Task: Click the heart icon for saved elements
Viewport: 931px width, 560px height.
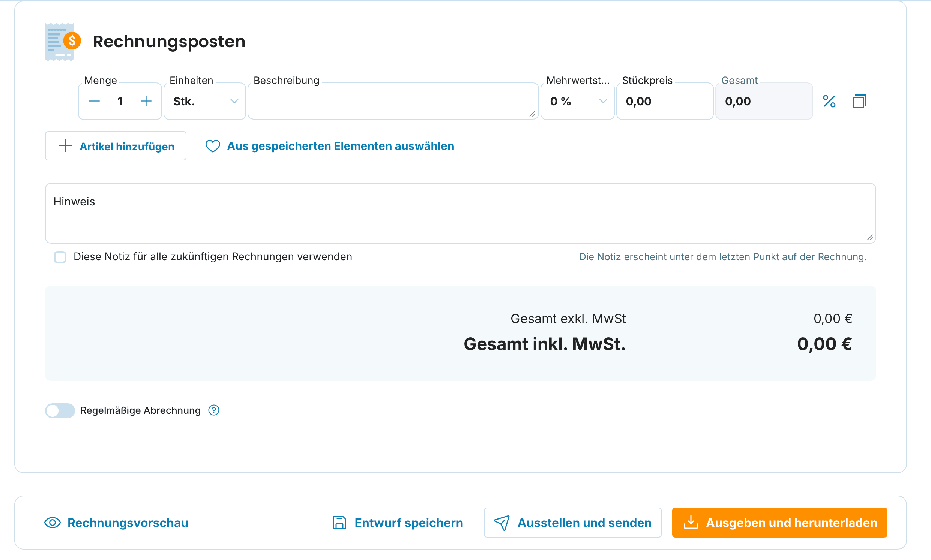Action: click(x=213, y=146)
